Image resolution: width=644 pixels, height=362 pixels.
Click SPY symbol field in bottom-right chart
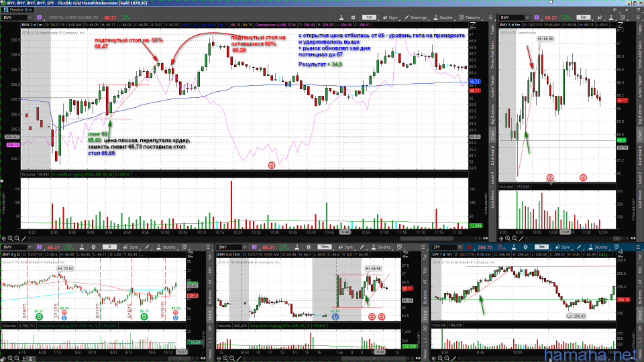pos(443,247)
